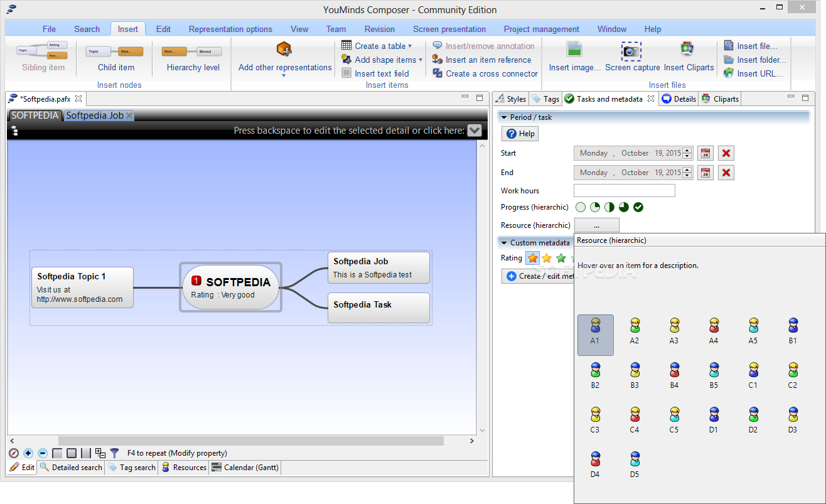Expand Add other representations dropdown arrow
This screenshot has width=826, height=504.
click(284, 76)
